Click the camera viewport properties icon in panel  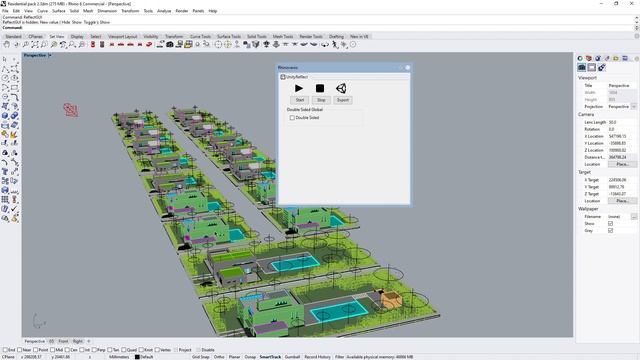click(582, 67)
